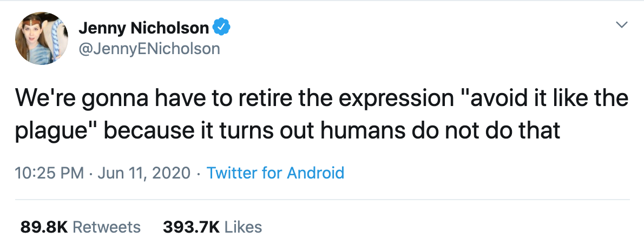Click the Twitter for Android source link
The image size is (644, 251).
275,173
